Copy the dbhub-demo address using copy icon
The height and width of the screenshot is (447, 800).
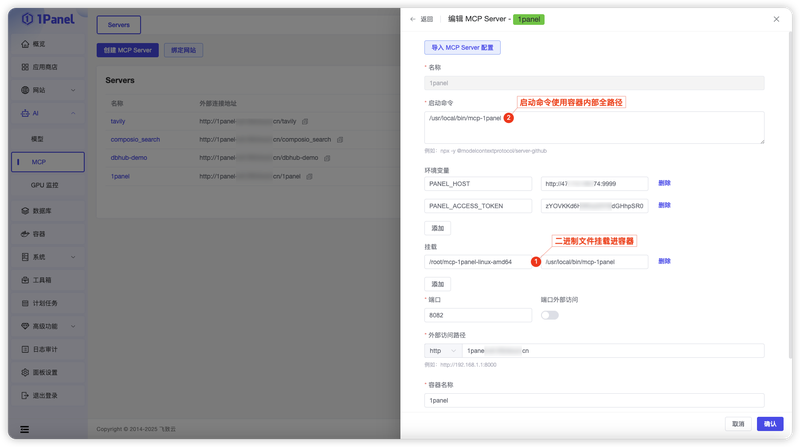point(327,158)
